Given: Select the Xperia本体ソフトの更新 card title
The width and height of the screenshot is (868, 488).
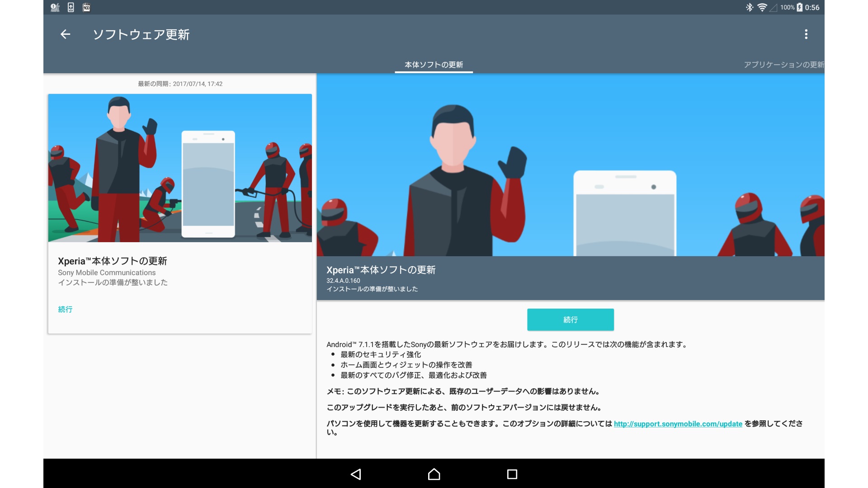Looking at the screenshot, I should click(x=113, y=261).
